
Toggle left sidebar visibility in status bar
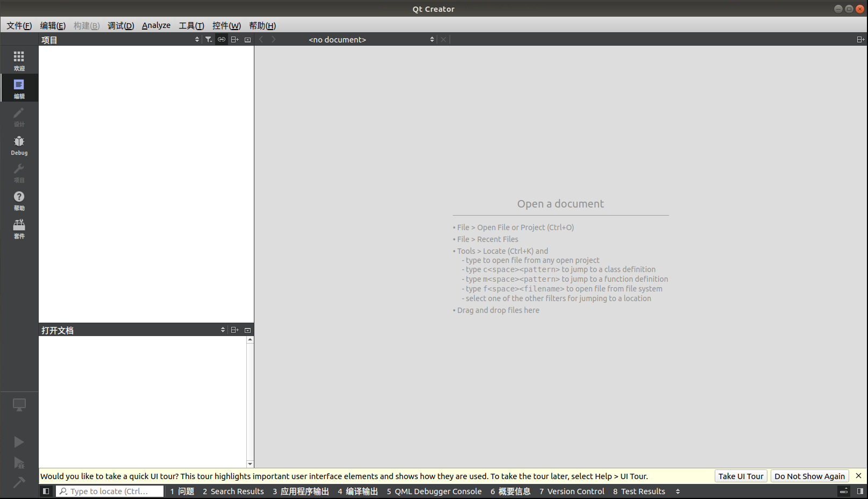point(46,491)
